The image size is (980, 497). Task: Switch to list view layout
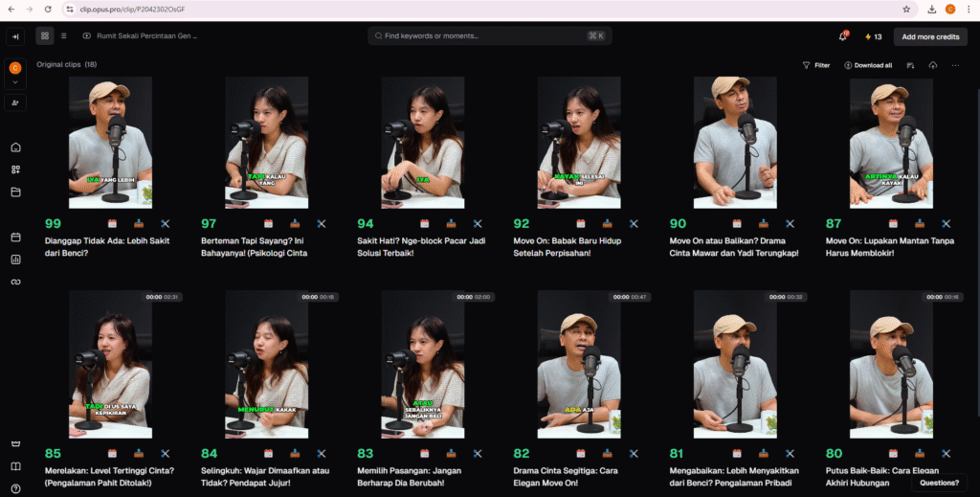(64, 36)
